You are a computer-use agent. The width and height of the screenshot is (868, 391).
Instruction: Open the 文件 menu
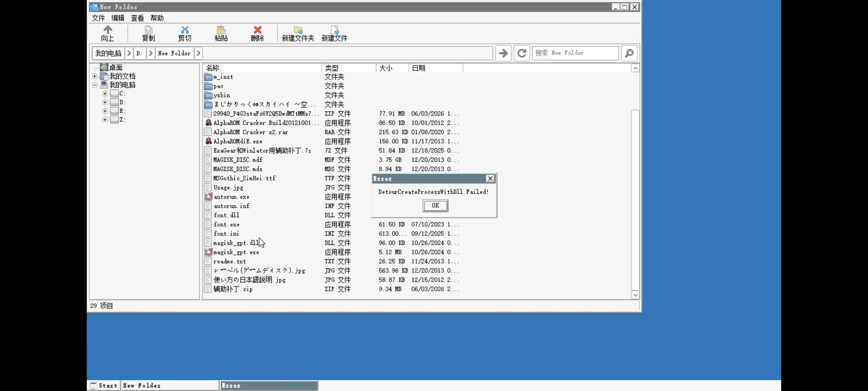point(98,18)
